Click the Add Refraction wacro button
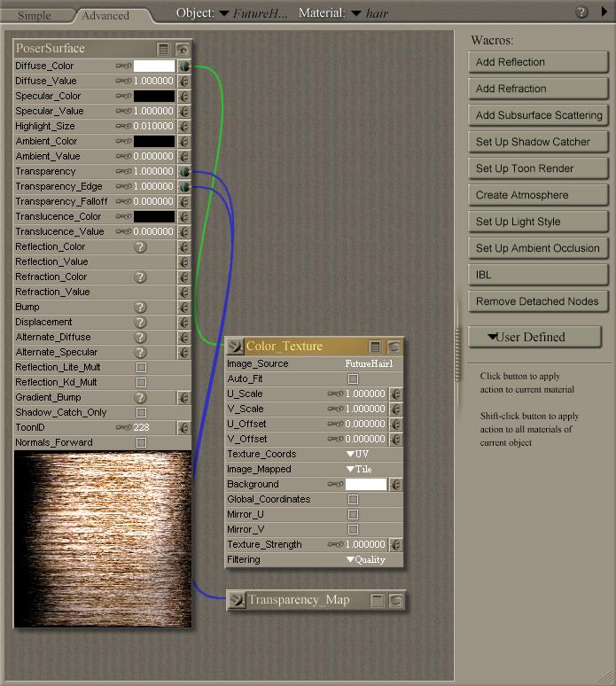 538,89
